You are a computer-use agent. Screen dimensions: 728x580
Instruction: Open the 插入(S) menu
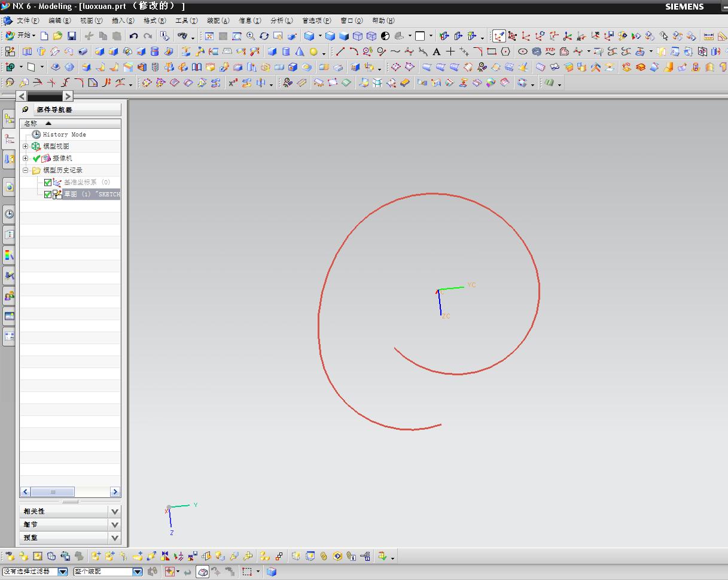123,21
